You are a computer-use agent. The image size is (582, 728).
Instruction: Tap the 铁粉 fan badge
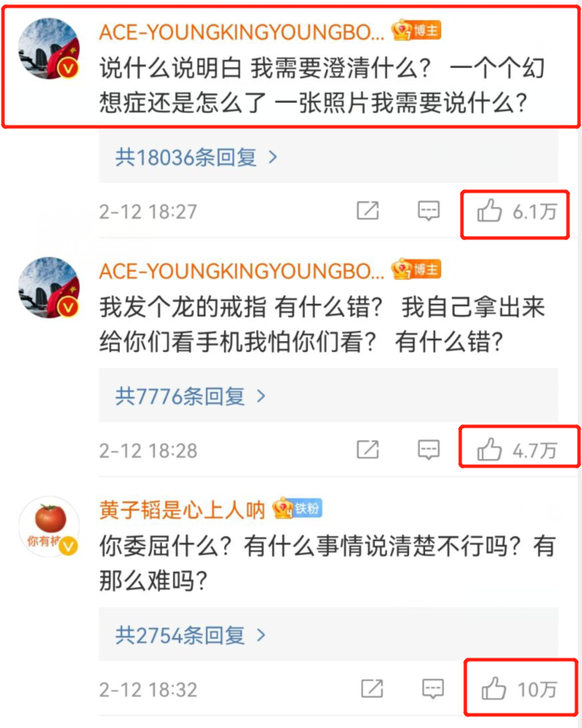pyautogui.click(x=297, y=508)
